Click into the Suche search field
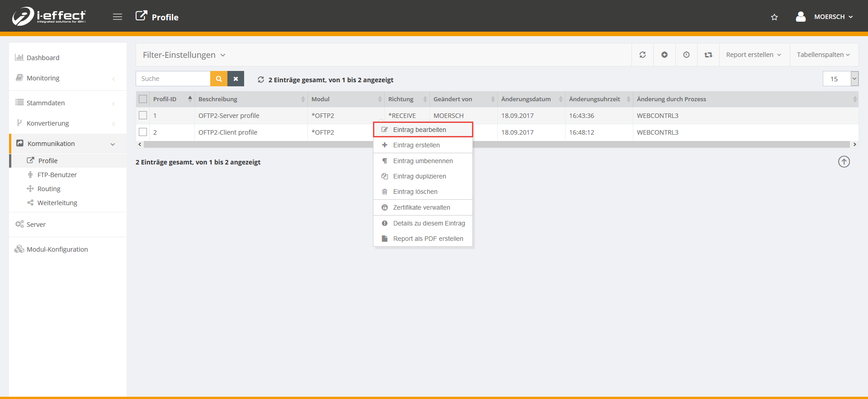The height and width of the screenshot is (399, 868). coord(173,79)
